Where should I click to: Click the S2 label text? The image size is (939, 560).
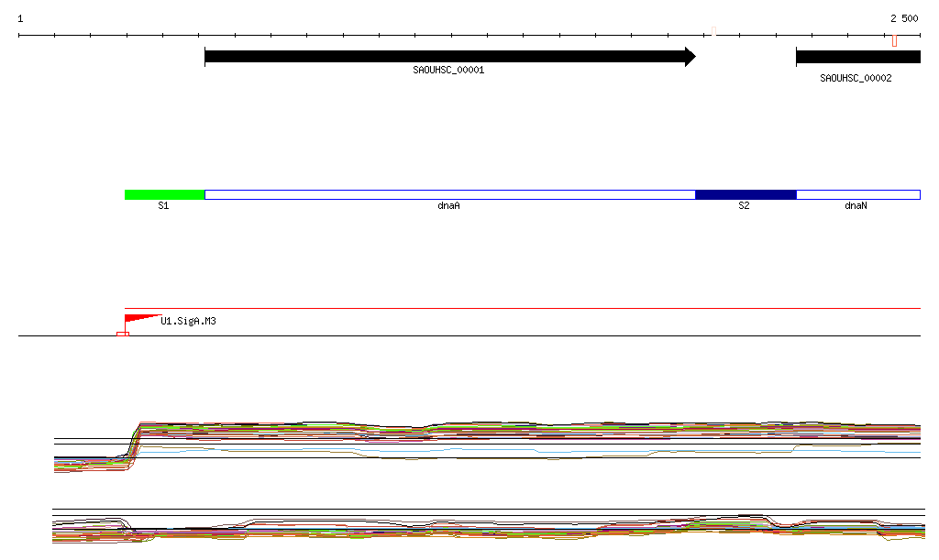coord(744,207)
